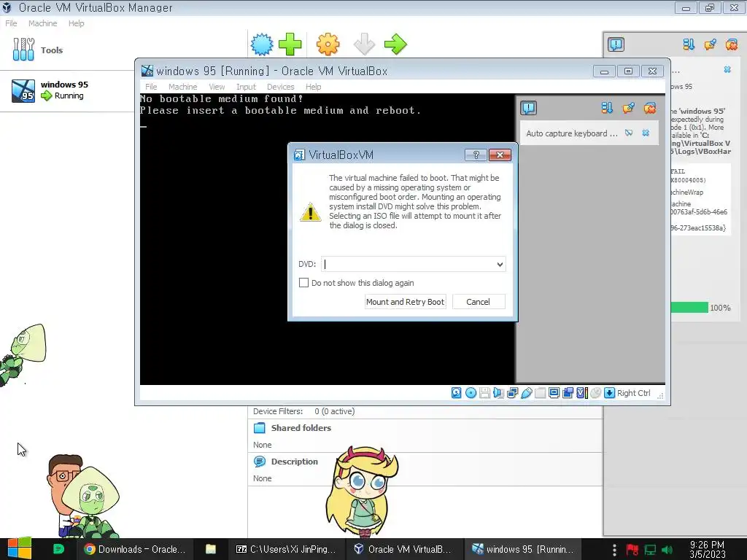747x560 pixels.
Task: Click network adapters icon in VM status bar
Action: [513, 393]
